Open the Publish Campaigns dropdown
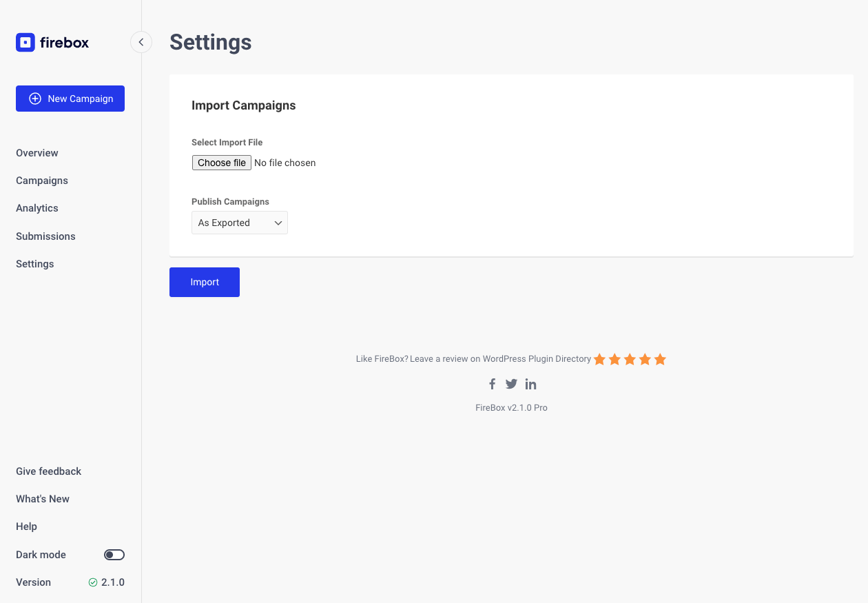Image resolution: width=868 pixels, height=603 pixels. pos(240,223)
